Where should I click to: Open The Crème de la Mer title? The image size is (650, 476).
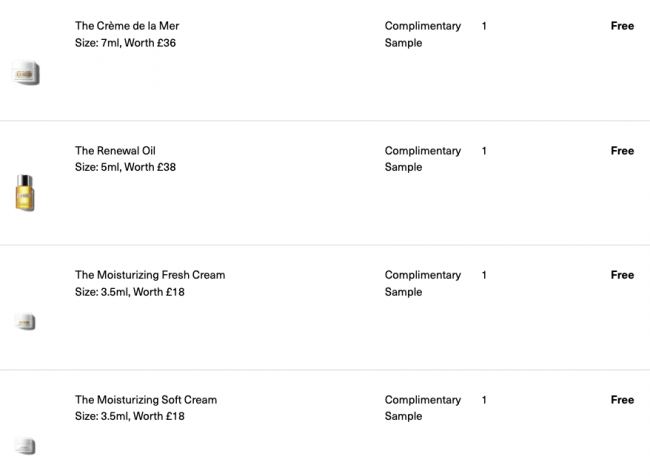point(127,26)
